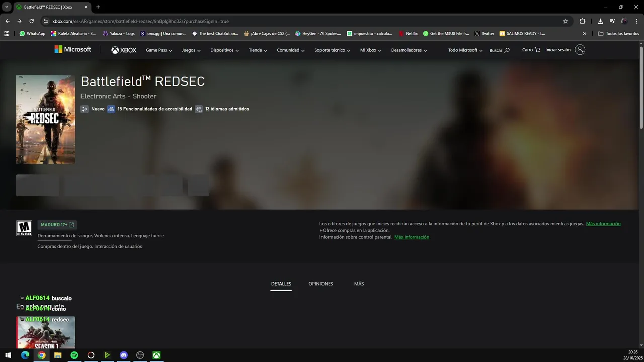Show more bookmarks chevron
This screenshot has width=644, height=362.
coord(585,34)
